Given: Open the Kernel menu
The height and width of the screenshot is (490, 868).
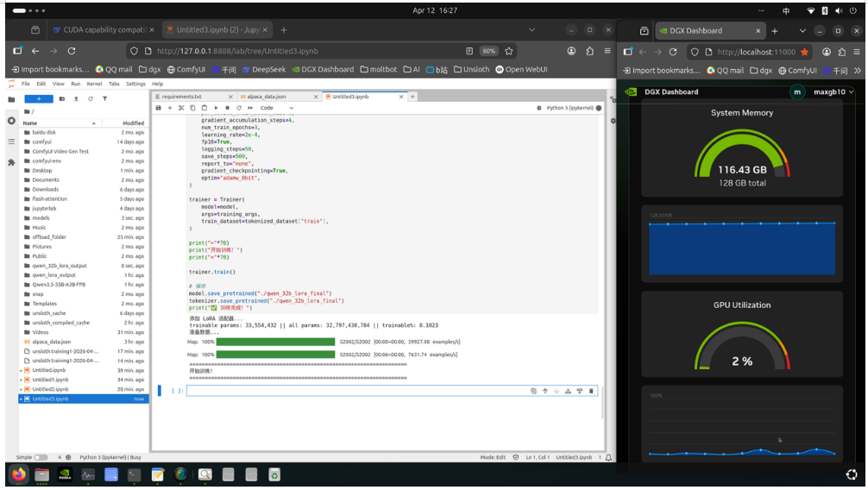Looking at the screenshot, I should [x=95, y=84].
